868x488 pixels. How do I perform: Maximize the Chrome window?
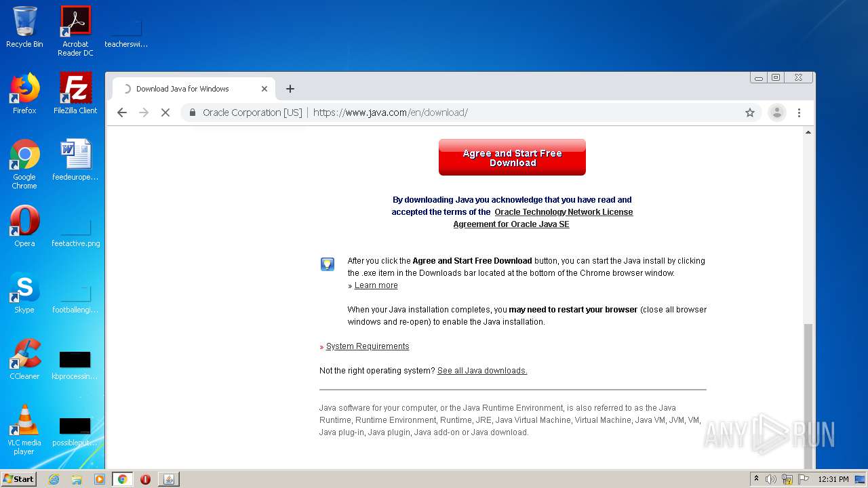pos(776,78)
